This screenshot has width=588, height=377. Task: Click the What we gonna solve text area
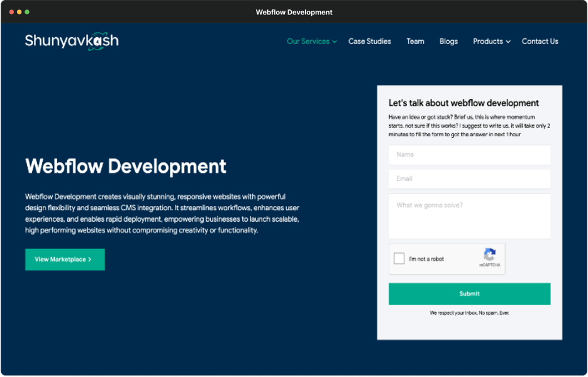469,216
